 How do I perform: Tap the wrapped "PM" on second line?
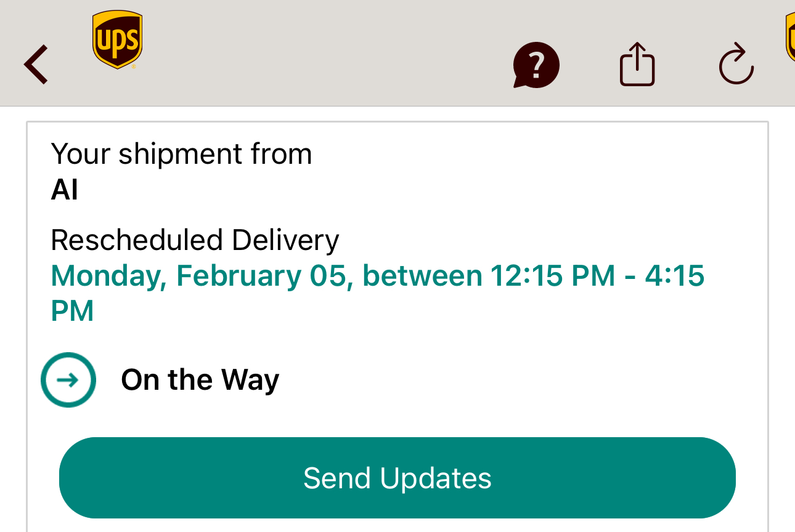coord(72,311)
